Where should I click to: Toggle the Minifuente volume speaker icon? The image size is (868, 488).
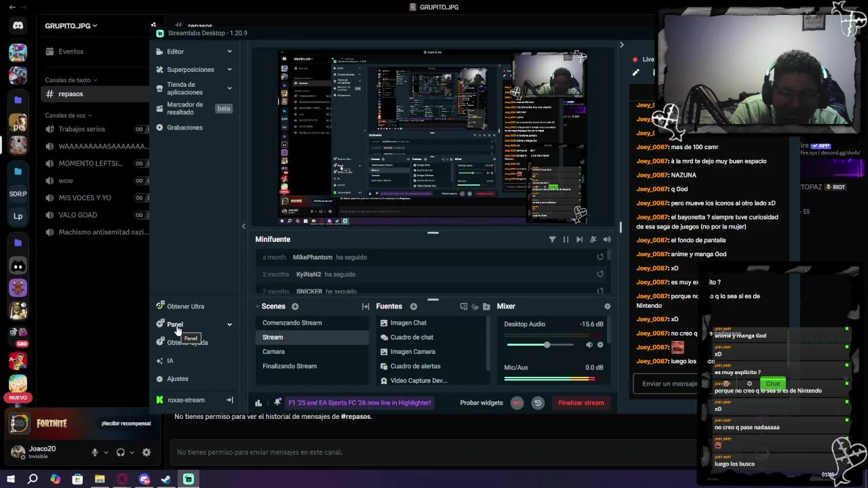[607, 239]
